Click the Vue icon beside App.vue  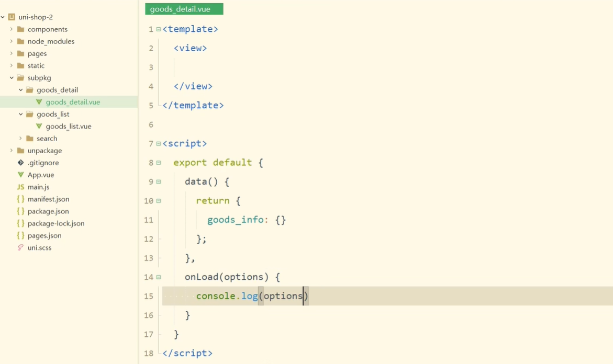tap(21, 175)
